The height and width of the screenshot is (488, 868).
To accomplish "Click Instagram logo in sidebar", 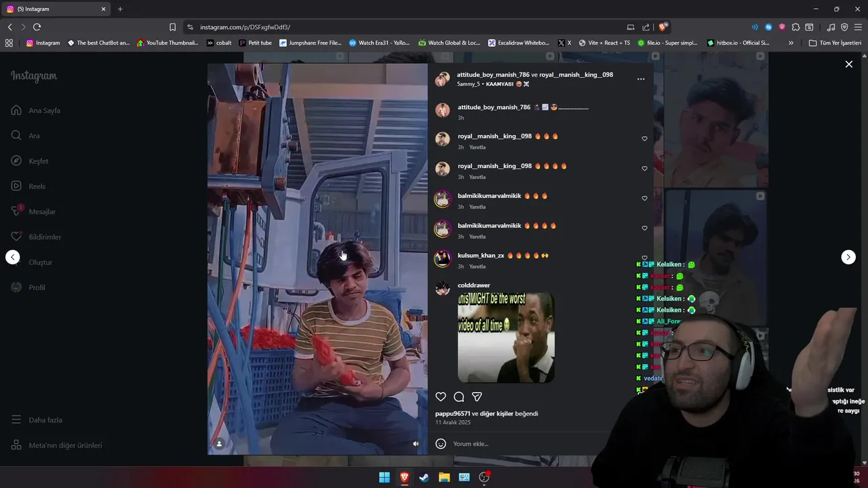I will tap(34, 76).
